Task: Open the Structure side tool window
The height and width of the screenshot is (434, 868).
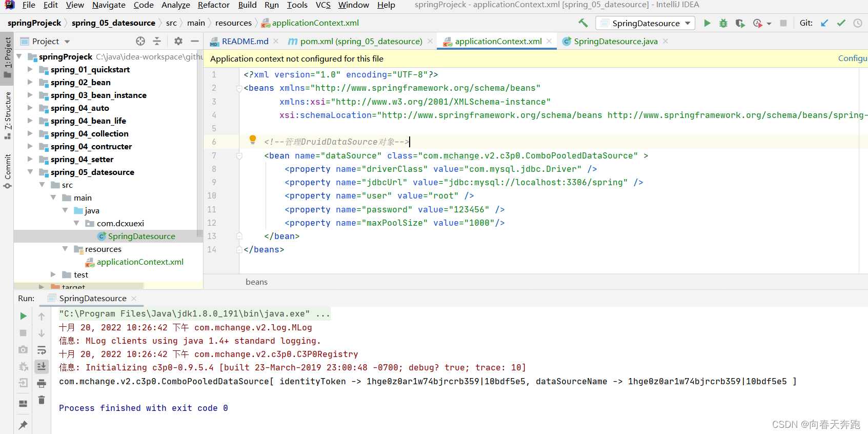Action: 8,115
